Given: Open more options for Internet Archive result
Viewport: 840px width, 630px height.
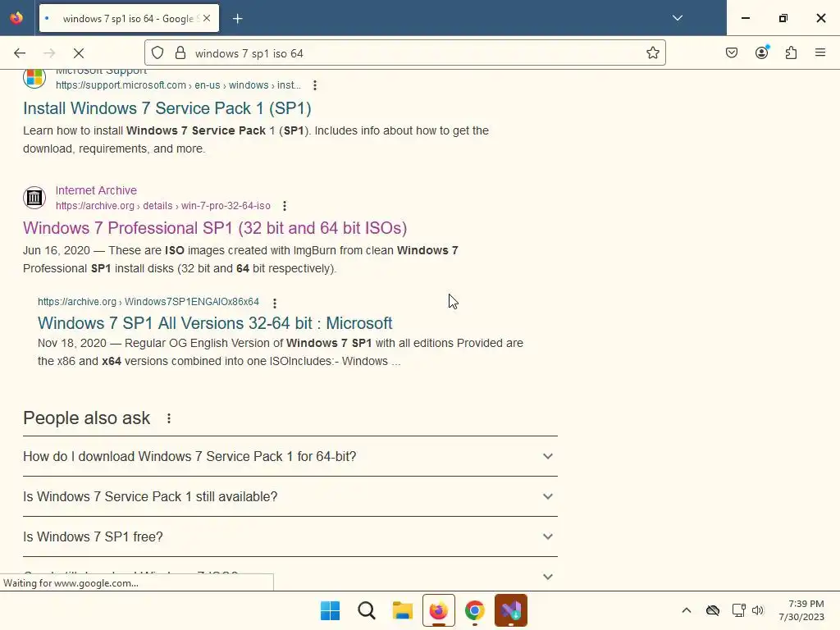Looking at the screenshot, I should 285,206.
